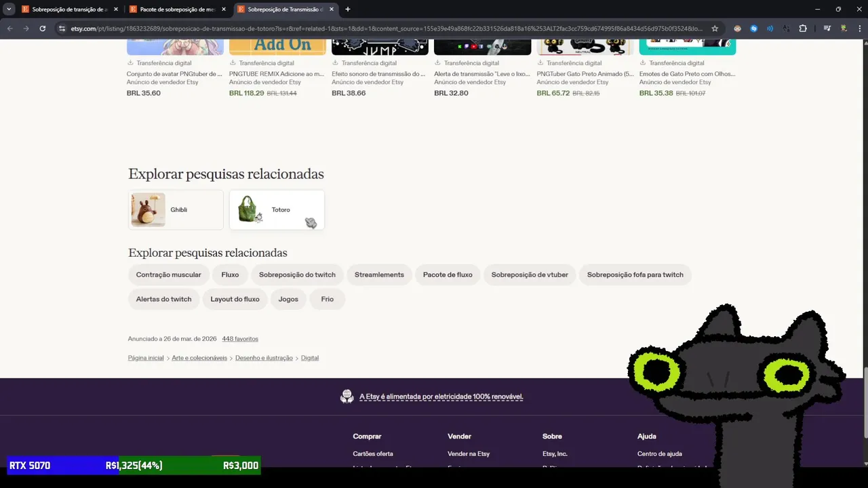The width and height of the screenshot is (868, 488).
Task: Open the Extensions puzzle piece menu
Action: (803, 28)
